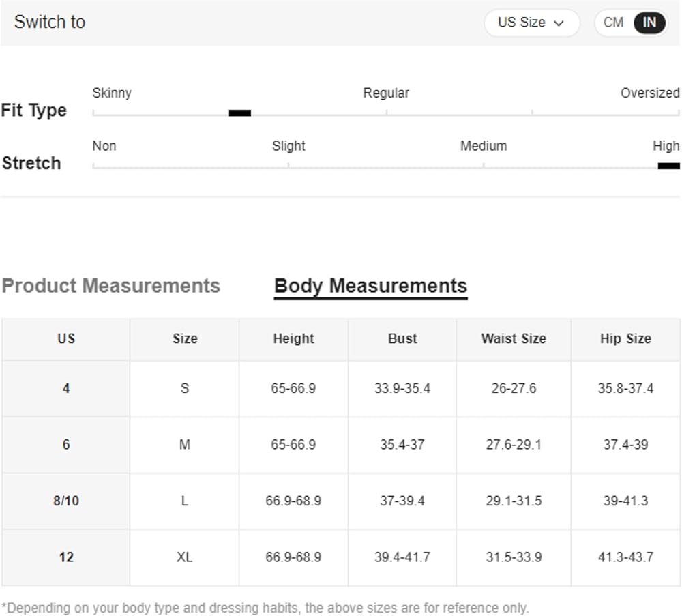Click the Skinny fit type label
Image resolution: width=682 pixels, height=616 pixels.
click(112, 93)
